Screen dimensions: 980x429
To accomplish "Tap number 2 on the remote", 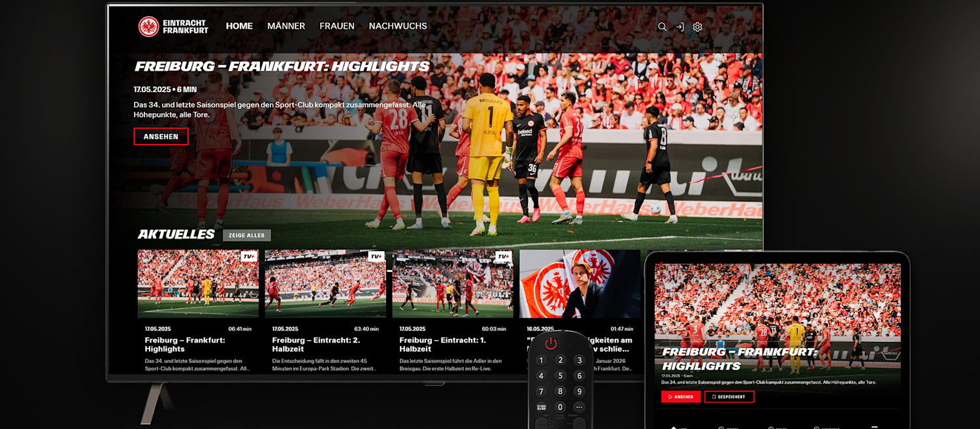I will pyautogui.click(x=560, y=360).
